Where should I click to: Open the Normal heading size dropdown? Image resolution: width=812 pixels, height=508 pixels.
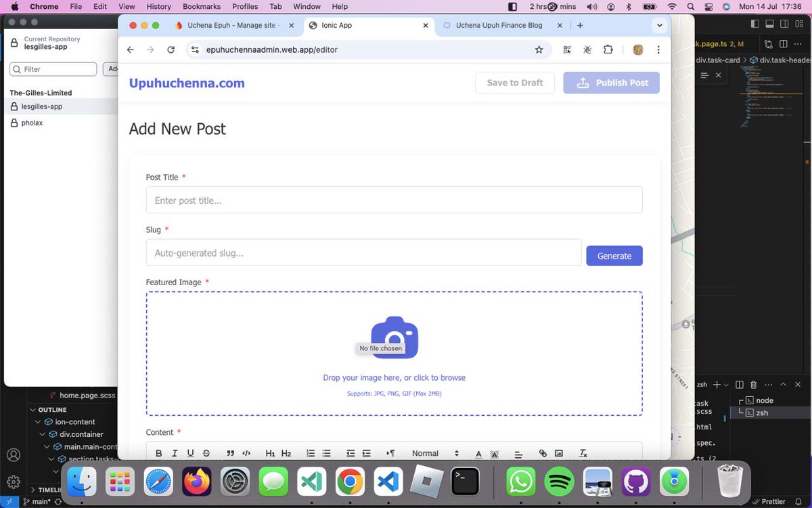435,453
